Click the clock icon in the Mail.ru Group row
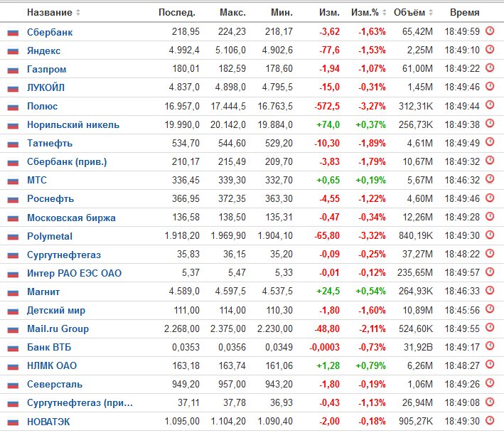 (490, 328)
